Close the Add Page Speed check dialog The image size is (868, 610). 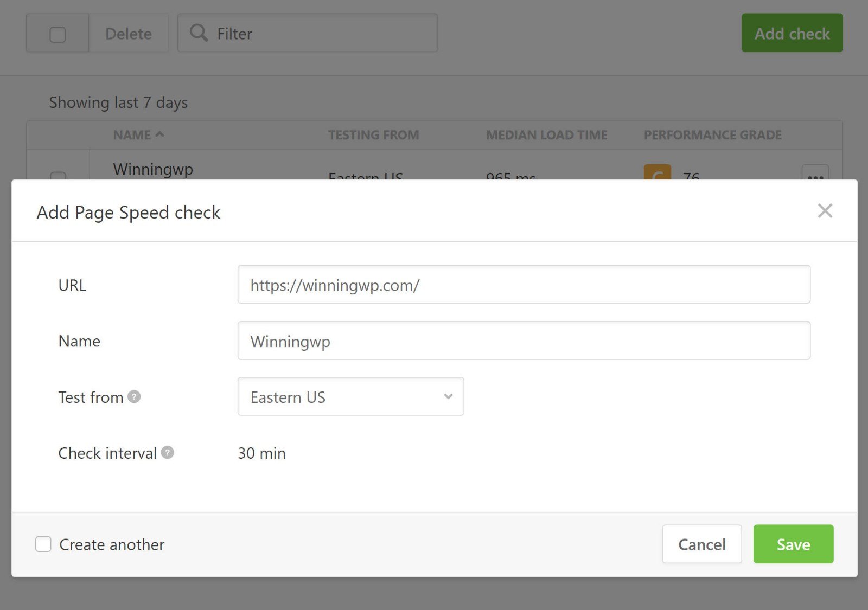tap(825, 211)
